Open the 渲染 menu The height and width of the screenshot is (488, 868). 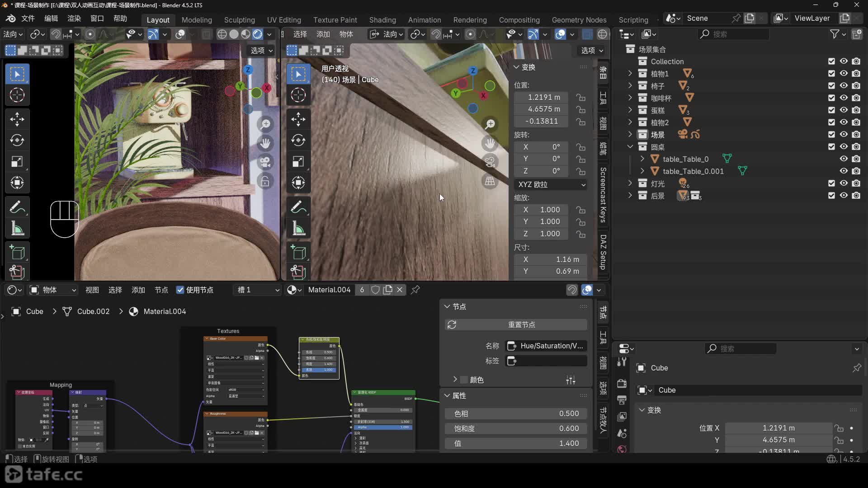coord(74,19)
